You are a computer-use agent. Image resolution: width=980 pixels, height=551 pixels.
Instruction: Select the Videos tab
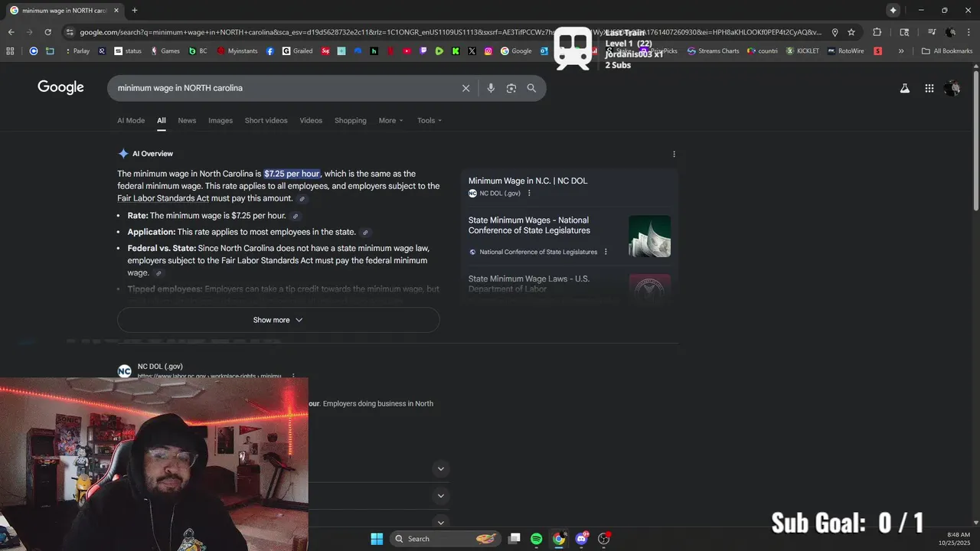click(x=311, y=120)
